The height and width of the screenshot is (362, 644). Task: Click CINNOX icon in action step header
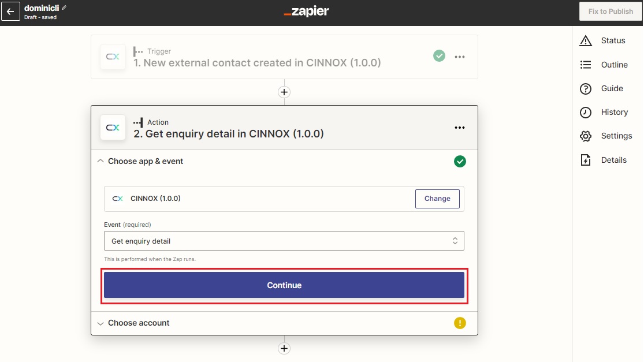[113, 128]
